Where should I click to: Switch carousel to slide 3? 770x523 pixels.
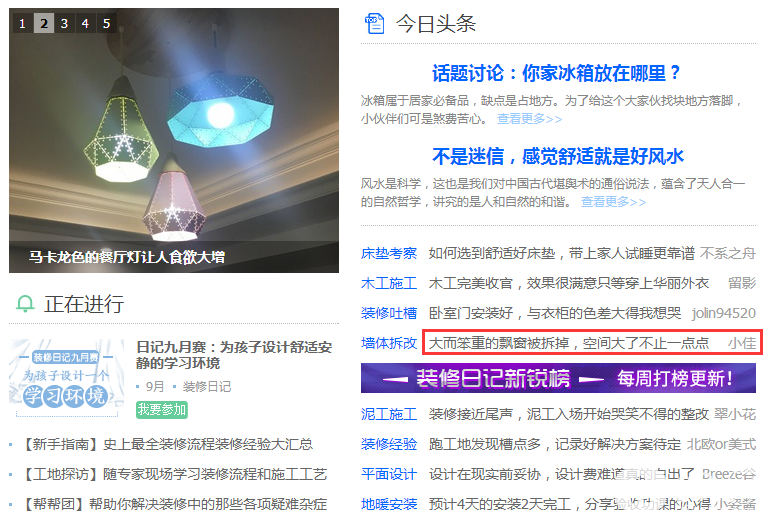tap(64, 23)
